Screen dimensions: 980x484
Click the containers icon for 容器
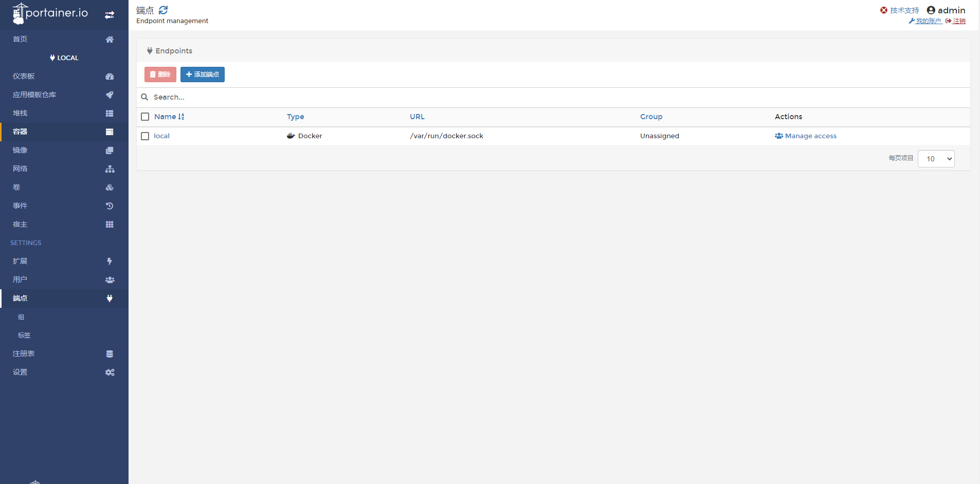[110, 132]
